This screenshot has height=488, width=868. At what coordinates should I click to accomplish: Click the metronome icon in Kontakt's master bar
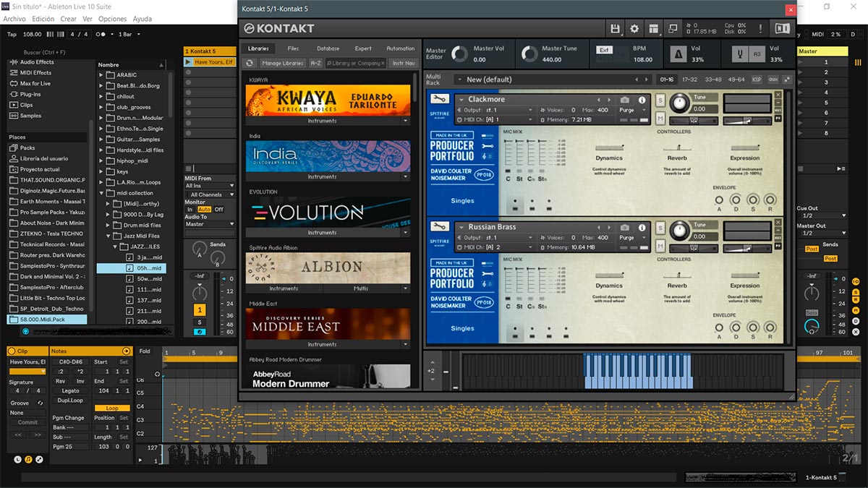(678, 54)
